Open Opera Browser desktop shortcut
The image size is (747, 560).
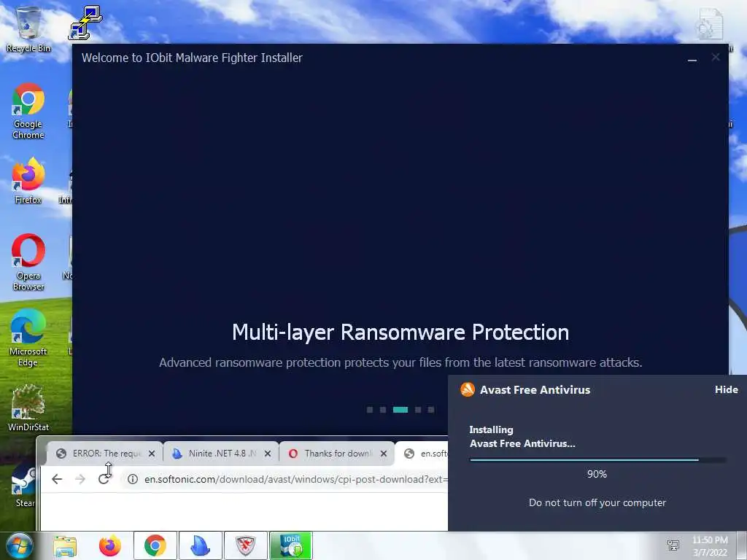28,262
